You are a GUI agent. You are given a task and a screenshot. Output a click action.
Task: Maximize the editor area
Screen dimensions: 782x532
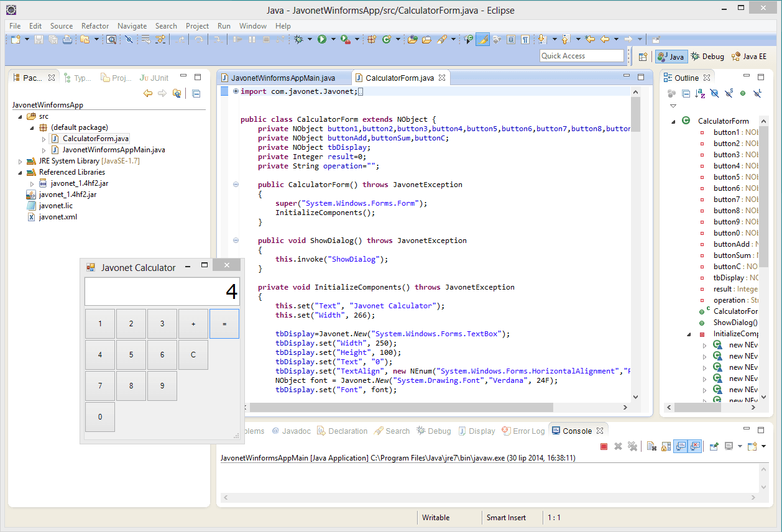[x=642, y=77]
